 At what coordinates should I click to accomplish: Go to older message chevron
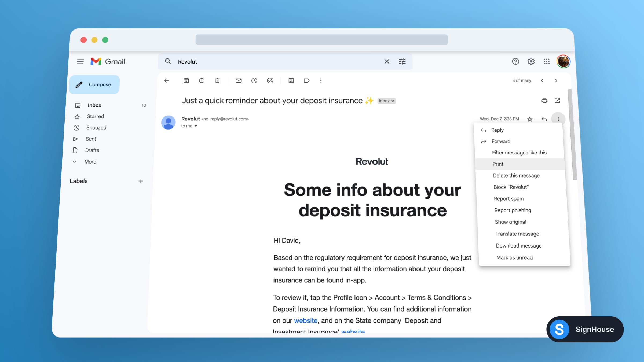[x=556, y=80]
